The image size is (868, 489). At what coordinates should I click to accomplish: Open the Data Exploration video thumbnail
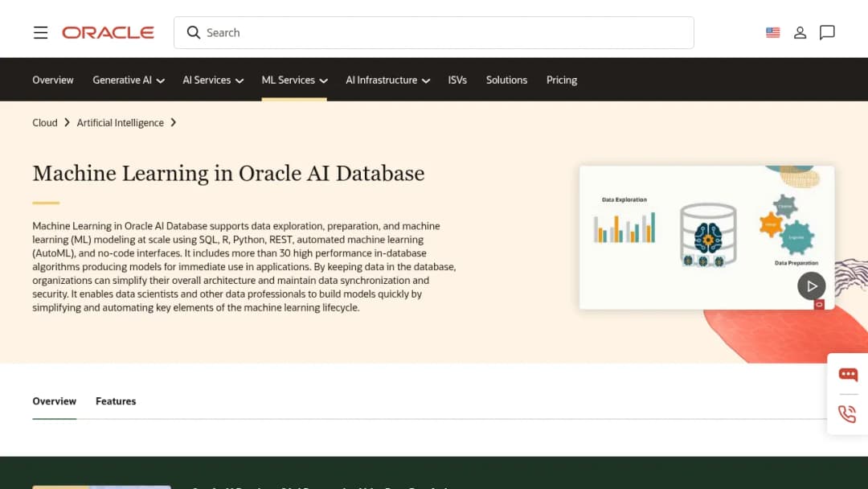706,237
